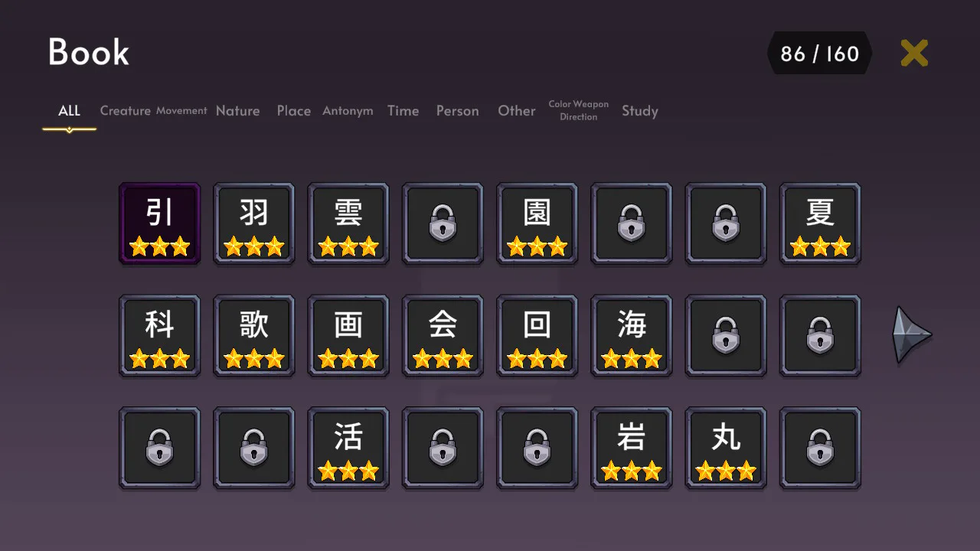The image size is (980, 551).
Task: Go to the next page of kanji
Action: pyautogui.click(x=912, y=335)
